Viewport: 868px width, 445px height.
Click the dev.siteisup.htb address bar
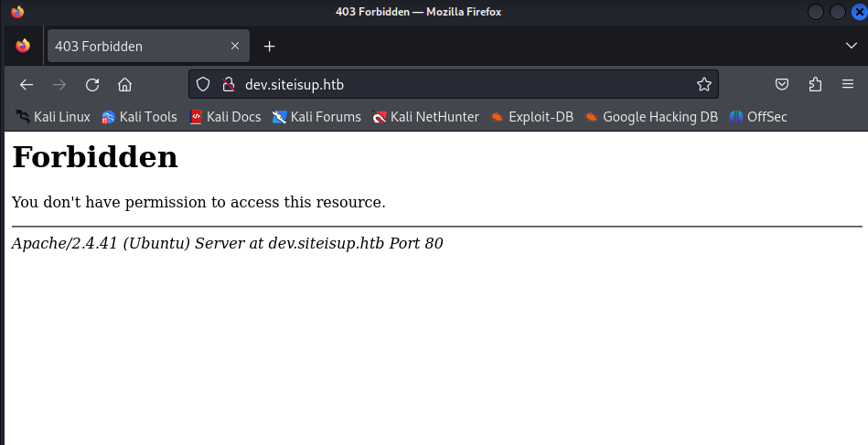point(457,85)
